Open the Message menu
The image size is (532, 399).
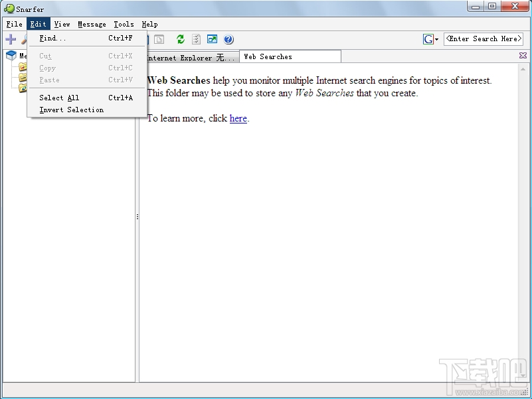[92, 24]
